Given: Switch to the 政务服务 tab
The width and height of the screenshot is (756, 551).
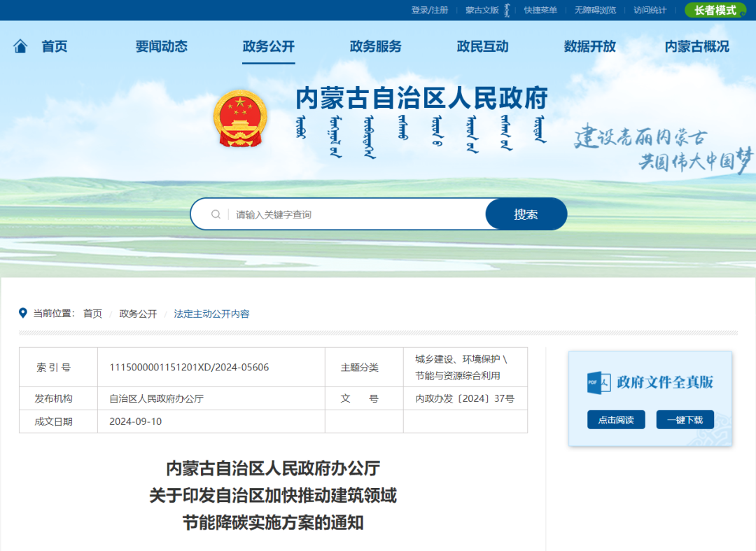Looking at the screenshot, I should click(375, 46).
